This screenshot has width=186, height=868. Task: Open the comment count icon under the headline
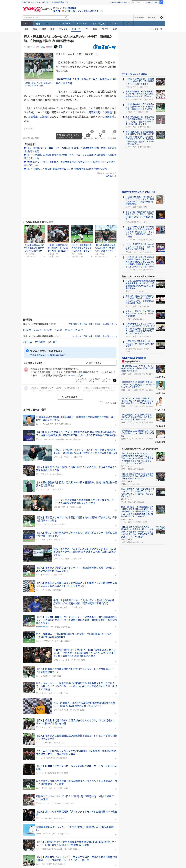tap(43, 47)
